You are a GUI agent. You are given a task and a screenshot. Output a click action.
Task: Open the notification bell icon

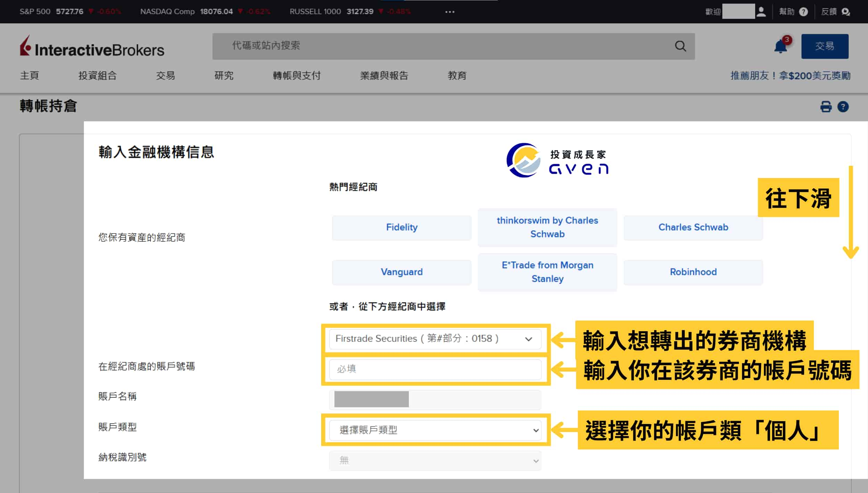[781, 46]
